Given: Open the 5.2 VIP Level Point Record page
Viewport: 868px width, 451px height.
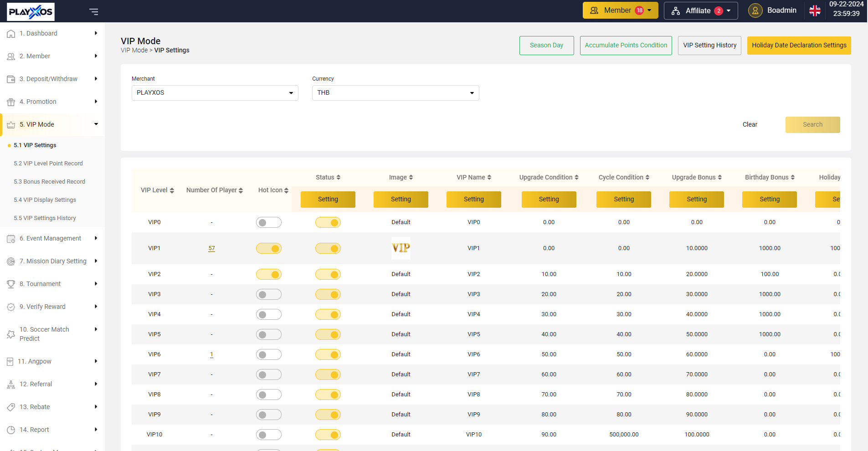Looking at the screenshot, I should click(x=48, y=163).
